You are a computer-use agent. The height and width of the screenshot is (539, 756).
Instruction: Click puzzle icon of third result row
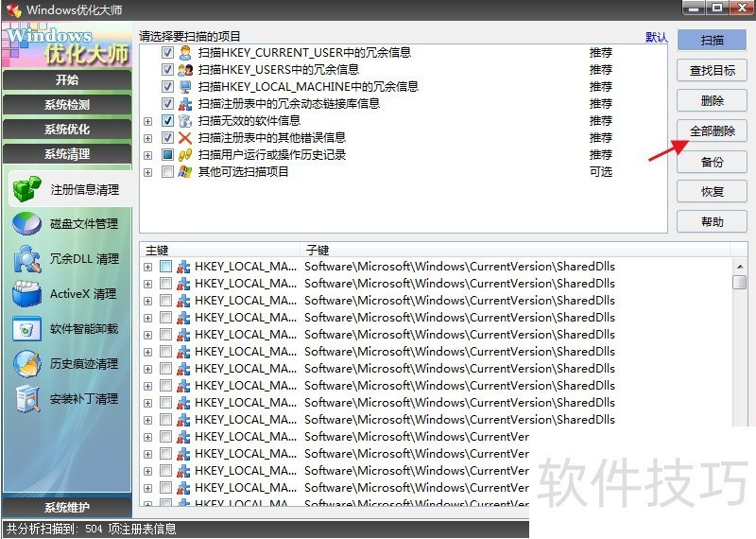[x=183, y=301]
